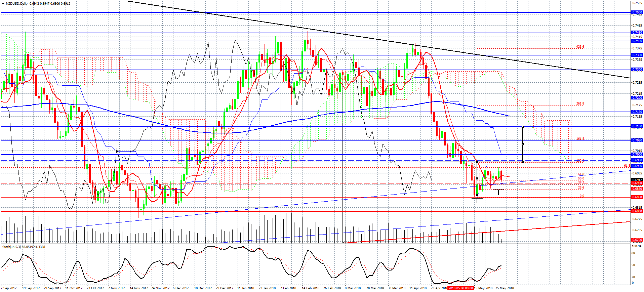Click the 29 Dec 2017 date label

pyautogui.click(x=225, y=288)
